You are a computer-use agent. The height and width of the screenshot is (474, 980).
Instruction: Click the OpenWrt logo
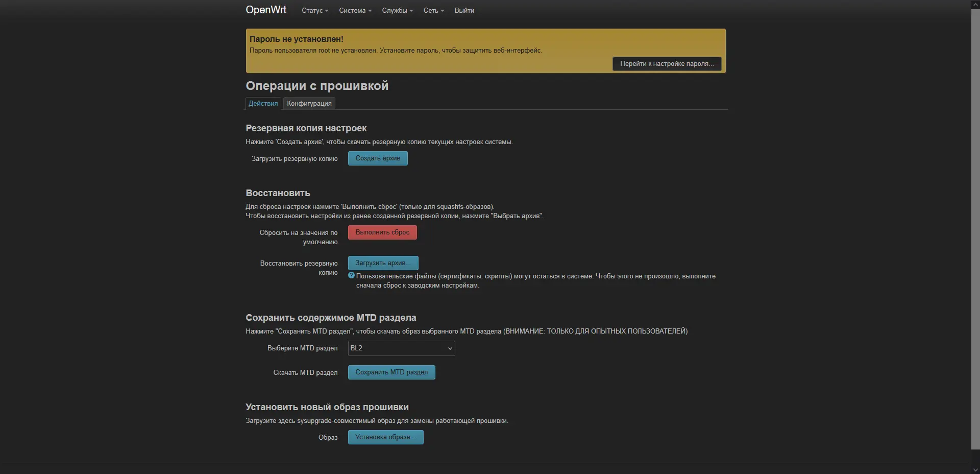(266, 10)
